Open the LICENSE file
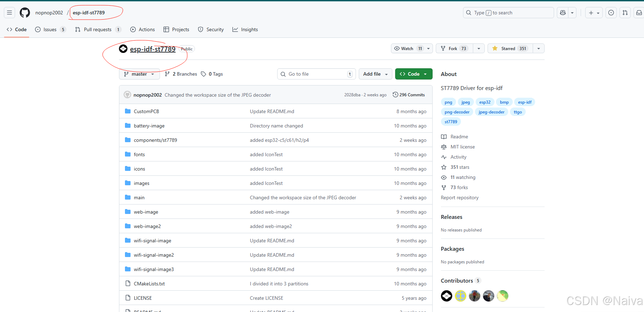Image resolution: width=644 pixels, height=312 pixels. pos(143,298)
